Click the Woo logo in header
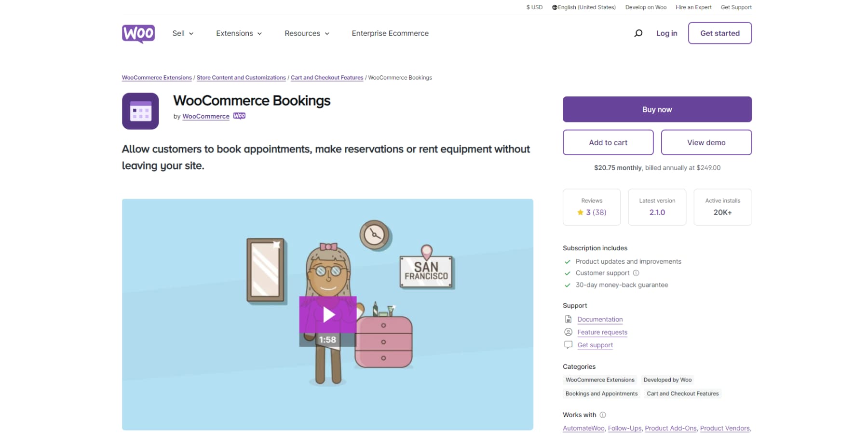Image resolution: width=868 pixels, height=434 pixels. point(138,34)
